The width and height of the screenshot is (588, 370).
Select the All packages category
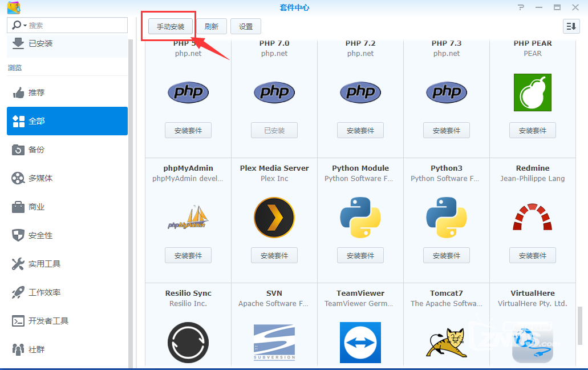coord(67,121)
